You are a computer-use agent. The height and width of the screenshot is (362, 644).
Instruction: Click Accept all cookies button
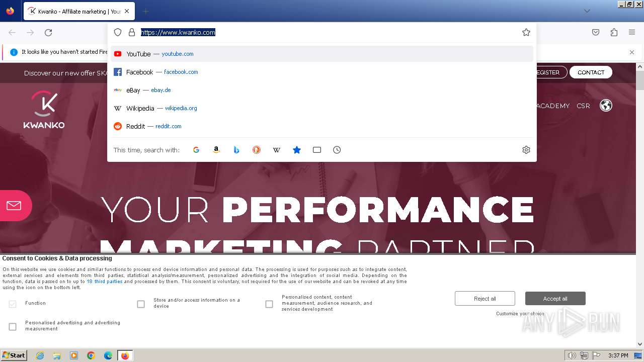click(x=555, y=299)
